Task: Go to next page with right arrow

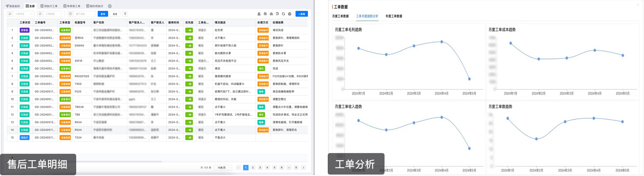Action: 303,167
